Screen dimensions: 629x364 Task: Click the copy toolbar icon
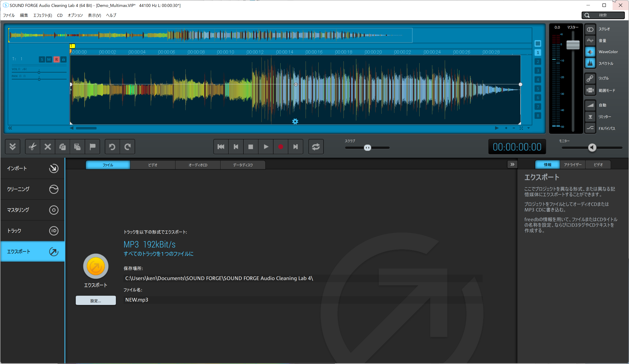tap(62, 147)
